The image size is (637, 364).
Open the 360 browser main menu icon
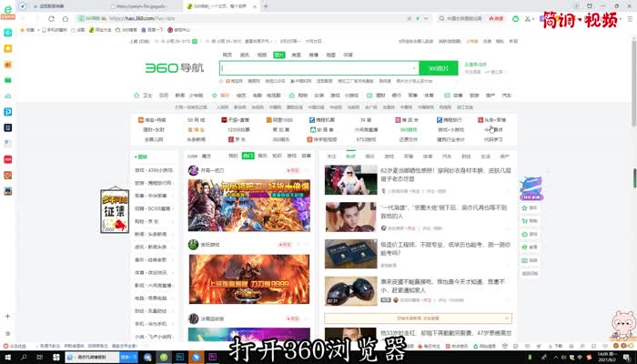point(629,17)
